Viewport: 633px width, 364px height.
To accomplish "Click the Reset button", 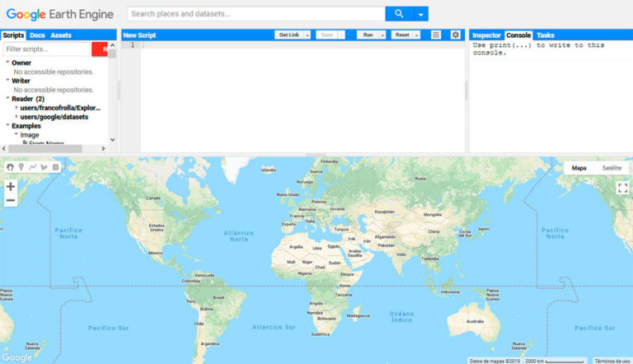I will pyautogui.click(x=402, y=35).
